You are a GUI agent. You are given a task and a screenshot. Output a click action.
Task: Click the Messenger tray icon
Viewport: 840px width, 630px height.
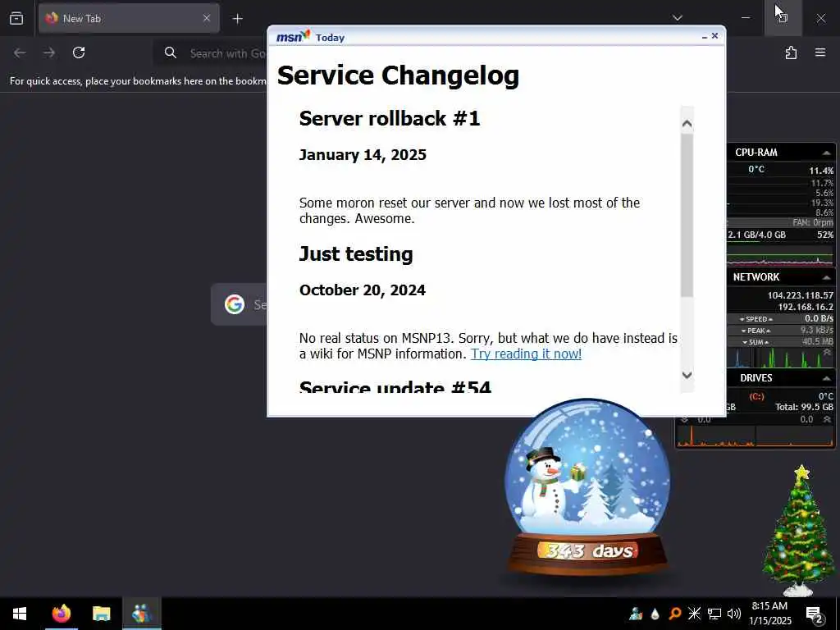point(636,614)
